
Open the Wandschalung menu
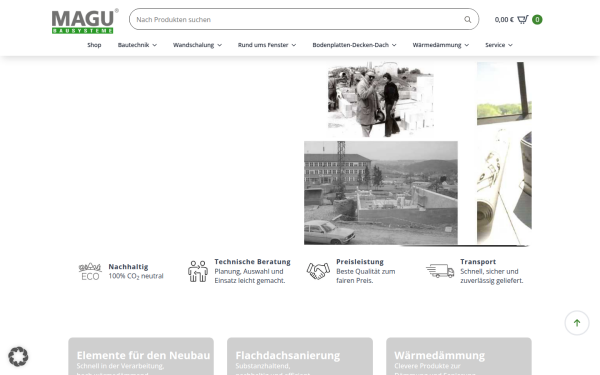pos(193,45)
